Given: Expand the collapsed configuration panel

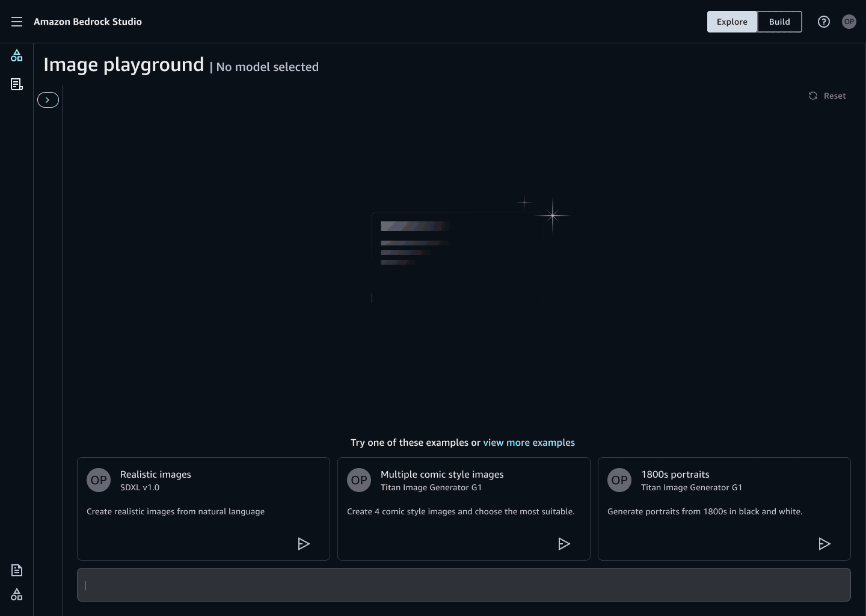Looking at the screenshot, I should (x=48, y=100).
